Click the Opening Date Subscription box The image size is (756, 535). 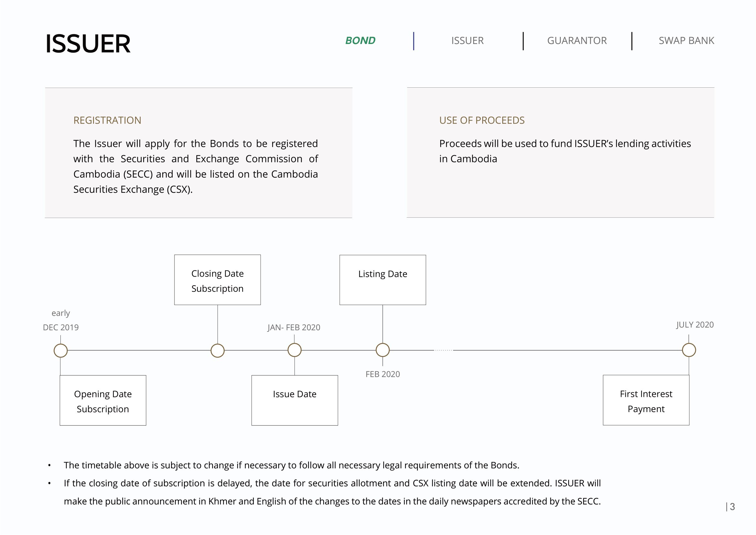[x=103, y=400]
